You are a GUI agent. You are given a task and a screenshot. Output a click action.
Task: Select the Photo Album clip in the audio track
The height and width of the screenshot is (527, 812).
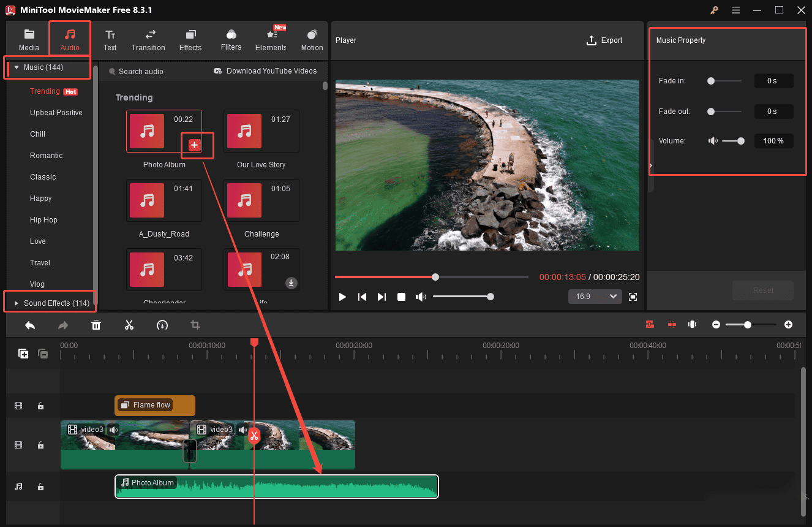[276, 486]
